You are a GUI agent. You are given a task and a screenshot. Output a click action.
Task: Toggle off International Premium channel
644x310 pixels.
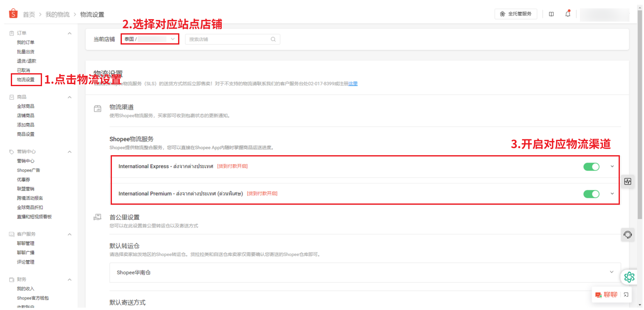591,194
